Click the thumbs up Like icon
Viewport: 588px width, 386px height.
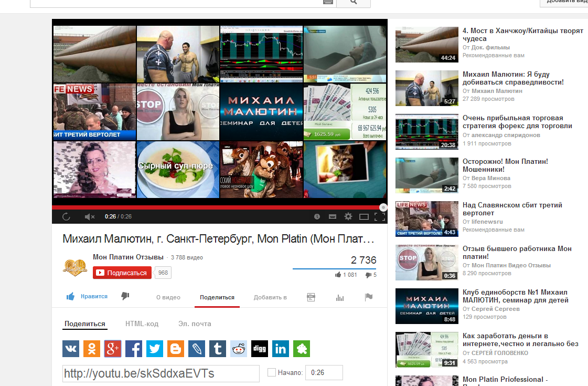70,297
